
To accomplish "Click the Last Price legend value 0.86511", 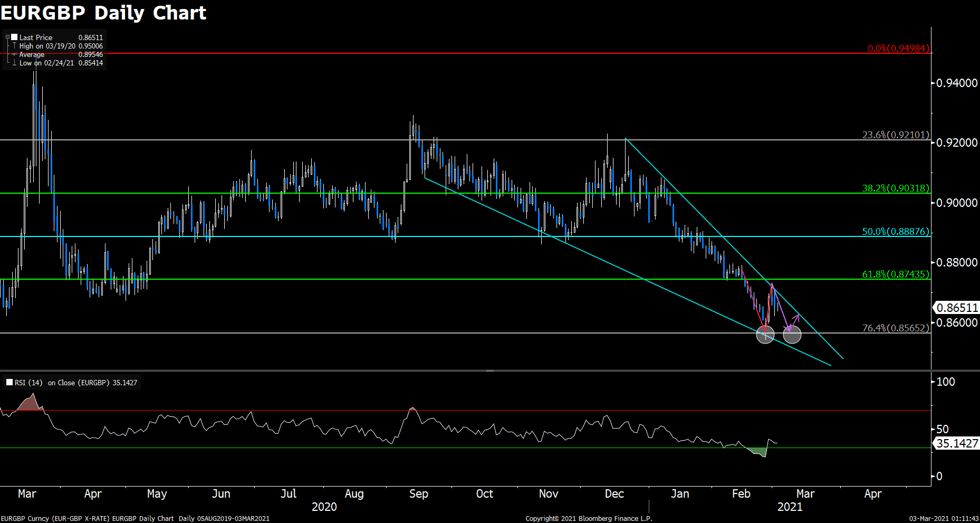I will [91, 37].
